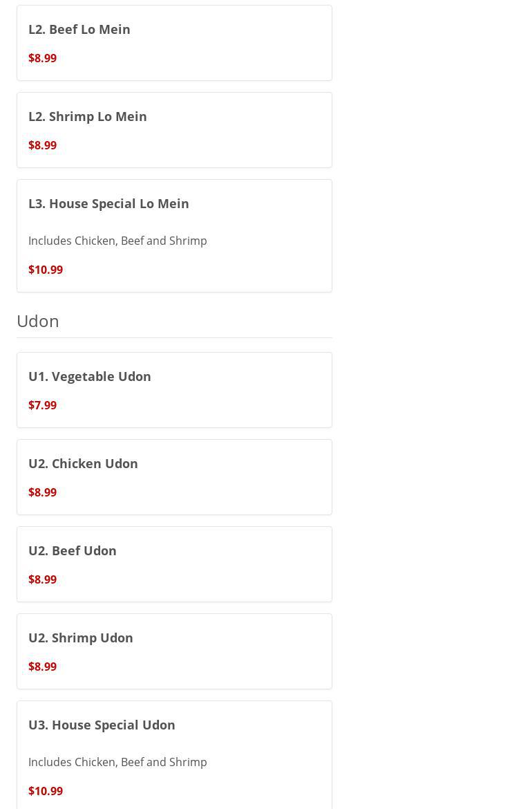532x809 pixels.
Task: Select the U2. Chicken Udon title
Action: [x=83, y=464]
